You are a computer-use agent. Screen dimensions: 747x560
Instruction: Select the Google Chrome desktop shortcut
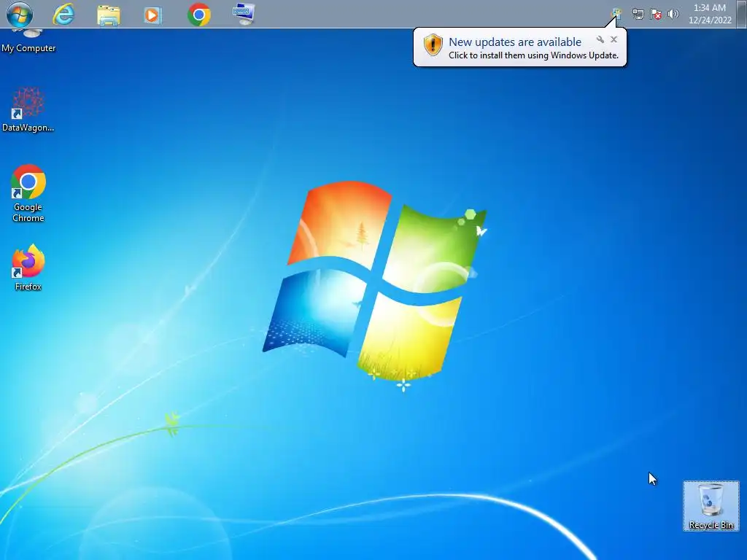click(x=28, y=193)
